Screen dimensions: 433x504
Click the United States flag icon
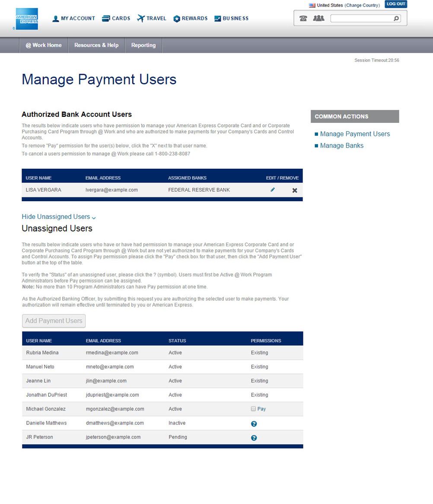(312, 5)
